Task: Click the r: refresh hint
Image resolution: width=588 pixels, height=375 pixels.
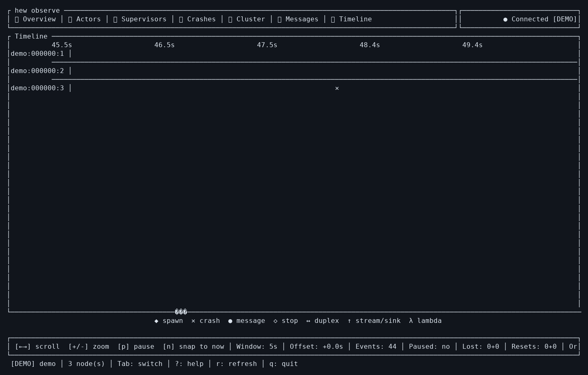Action: point(237,364)
